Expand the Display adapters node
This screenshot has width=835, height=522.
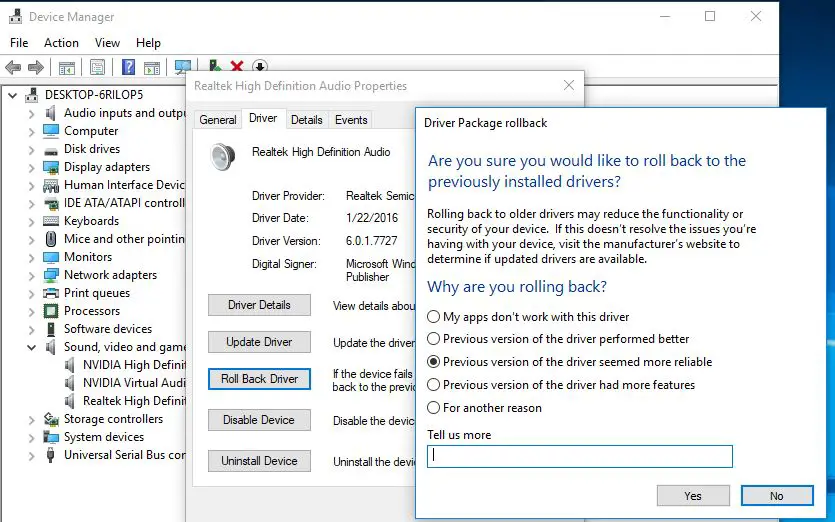pos(30,167)
